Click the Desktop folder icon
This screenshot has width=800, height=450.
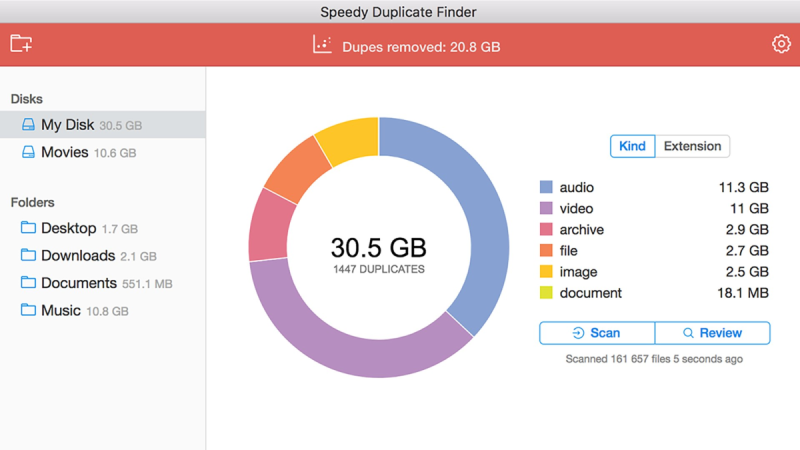28,227
